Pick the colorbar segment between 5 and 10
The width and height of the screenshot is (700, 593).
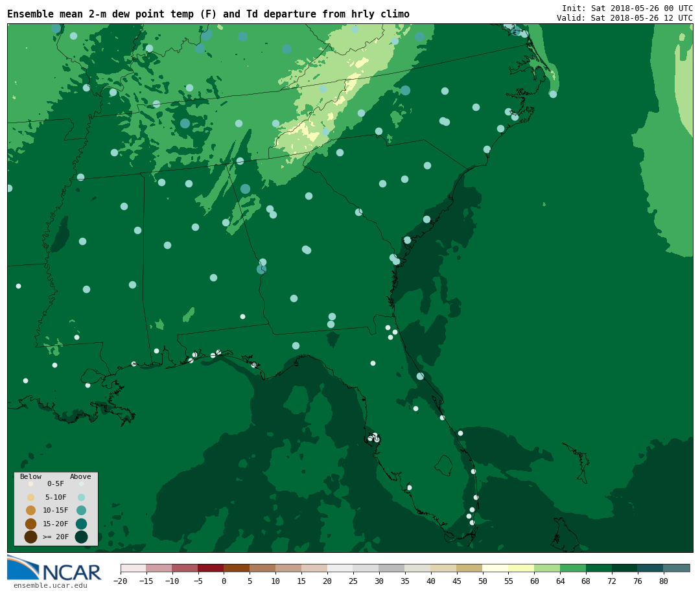point(262,568)
